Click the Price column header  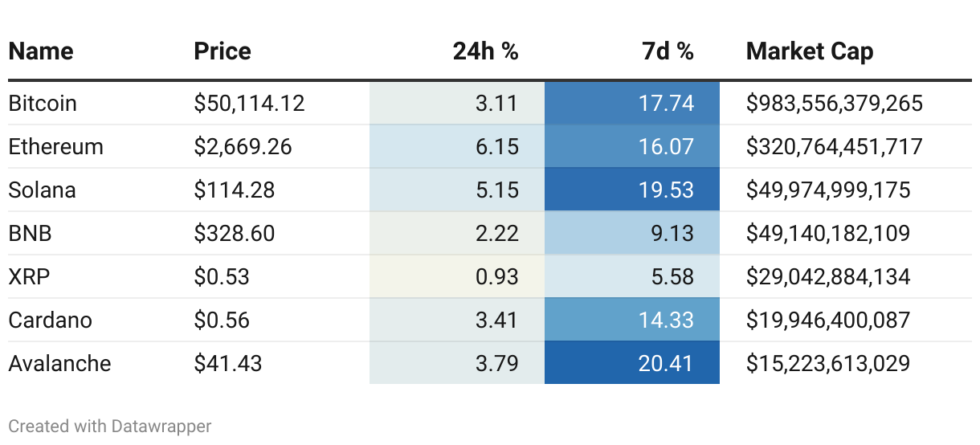click(x=223, y=52)
